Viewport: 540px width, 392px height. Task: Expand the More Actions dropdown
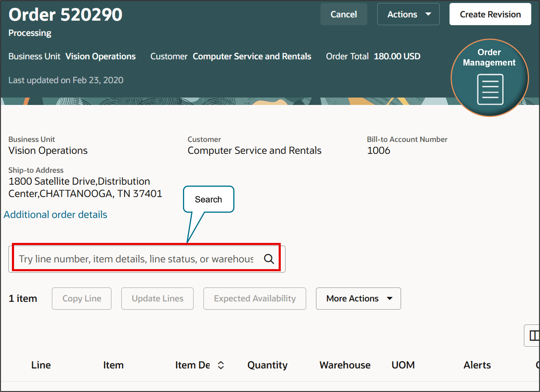[x=358, y=298]
